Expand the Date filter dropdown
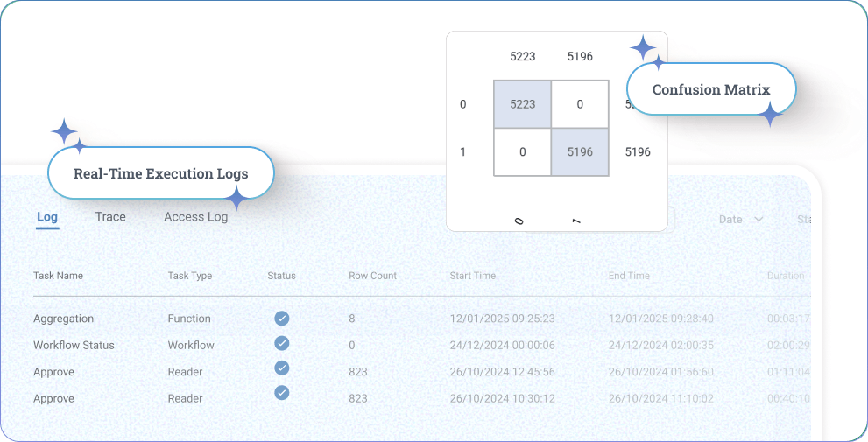The image size is (868, 442). [741, 219]
